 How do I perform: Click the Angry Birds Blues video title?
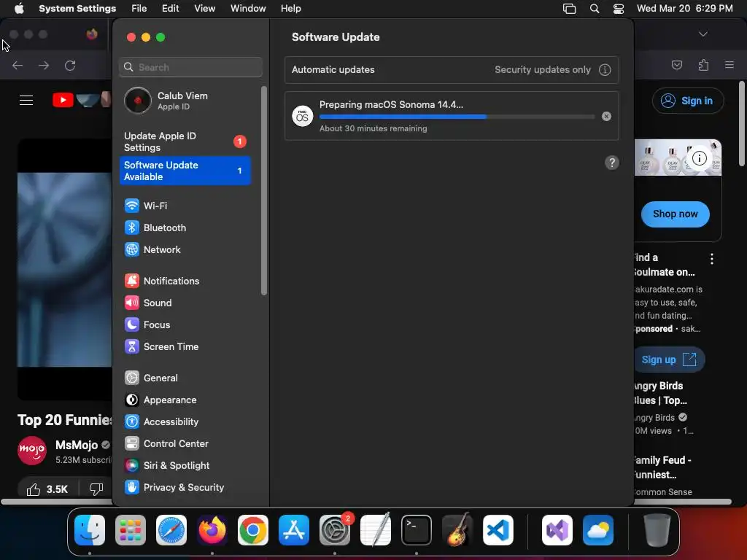point(661,393)
